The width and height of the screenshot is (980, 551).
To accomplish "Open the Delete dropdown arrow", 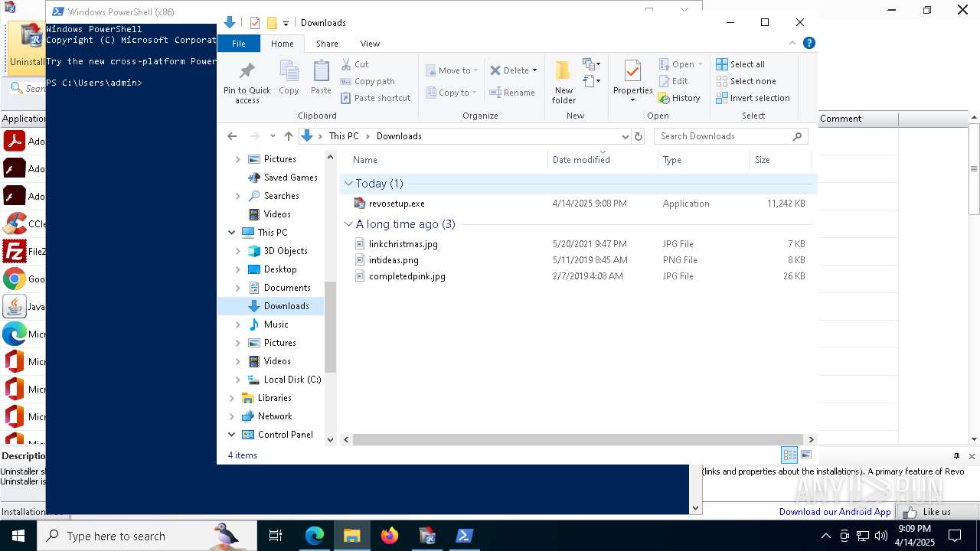I will click(534, 70).
